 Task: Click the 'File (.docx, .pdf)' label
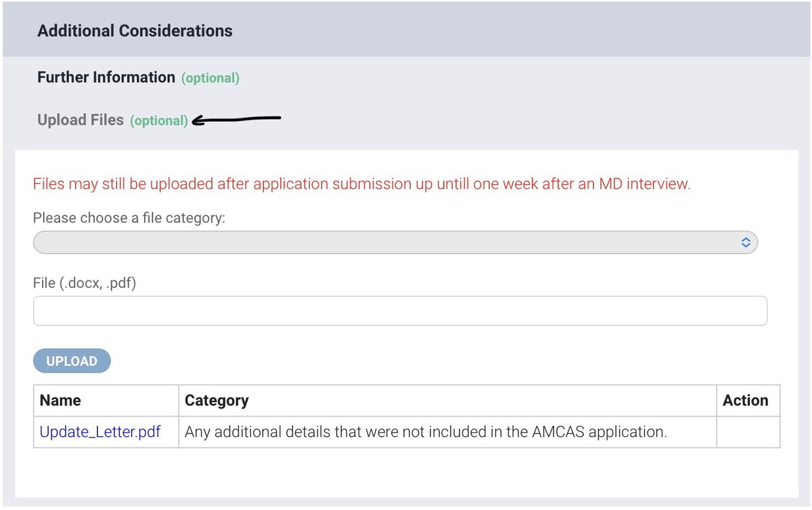[85, 283]
